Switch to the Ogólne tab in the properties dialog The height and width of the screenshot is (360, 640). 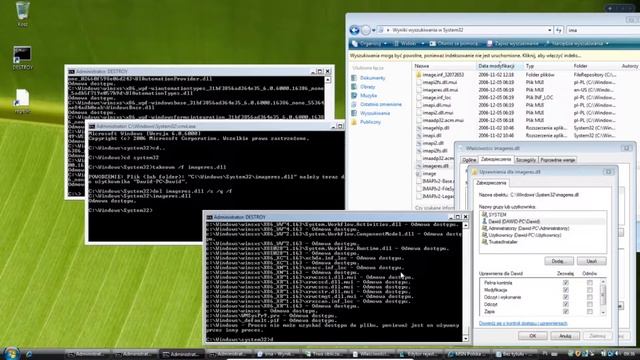pyautogui.click(x=469, y=160)
